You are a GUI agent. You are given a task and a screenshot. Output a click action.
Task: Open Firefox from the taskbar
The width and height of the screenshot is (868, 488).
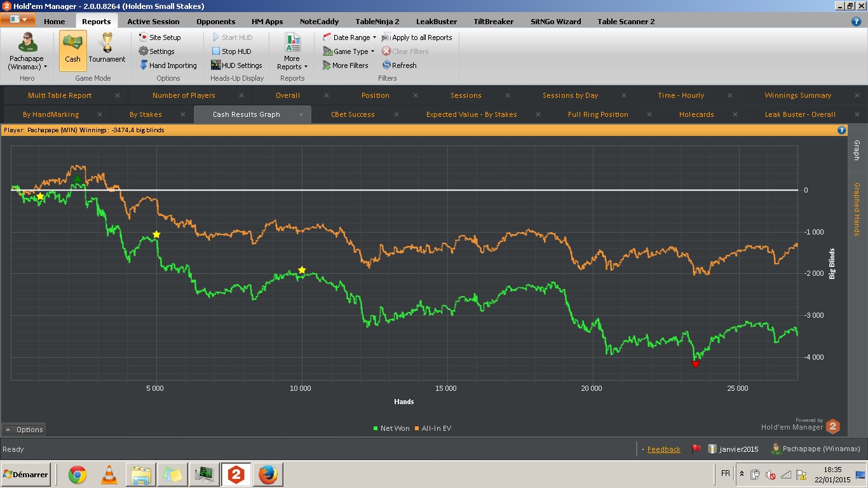(268, 475)
